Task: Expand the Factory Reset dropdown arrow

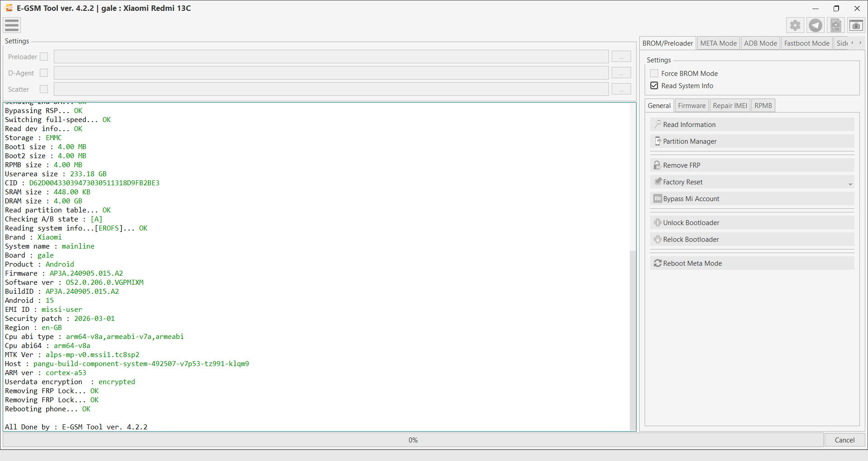Action: pyautogui.click(x=850, y=184)
